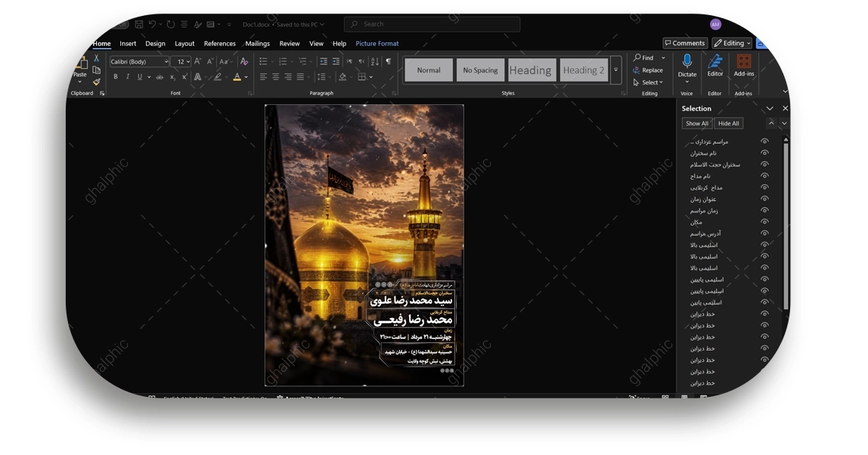Viewport: 868px width, 455px height.
Task: Toggle visibility of 'سخنران حجت الاسلام' object
Action: click(x=764, y=165)
